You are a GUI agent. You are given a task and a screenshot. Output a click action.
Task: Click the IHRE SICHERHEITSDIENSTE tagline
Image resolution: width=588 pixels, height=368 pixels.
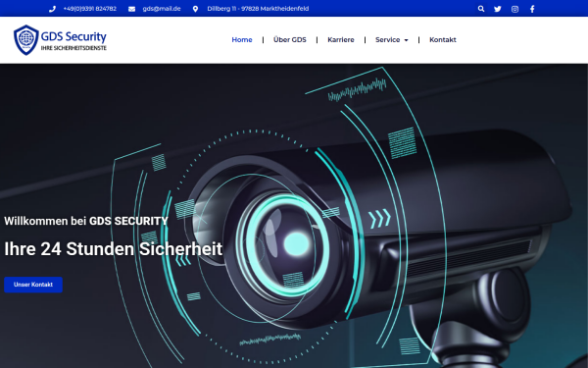[x=73, y=48]
